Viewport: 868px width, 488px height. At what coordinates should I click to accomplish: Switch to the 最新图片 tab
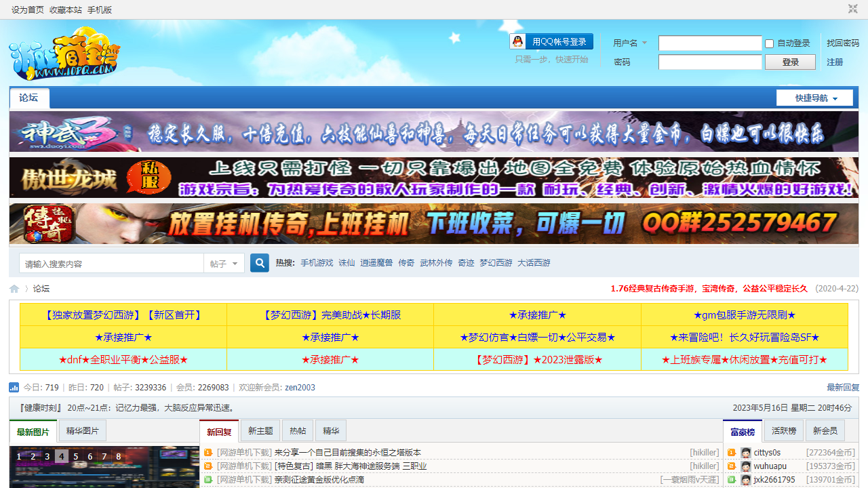coord(33,432)
